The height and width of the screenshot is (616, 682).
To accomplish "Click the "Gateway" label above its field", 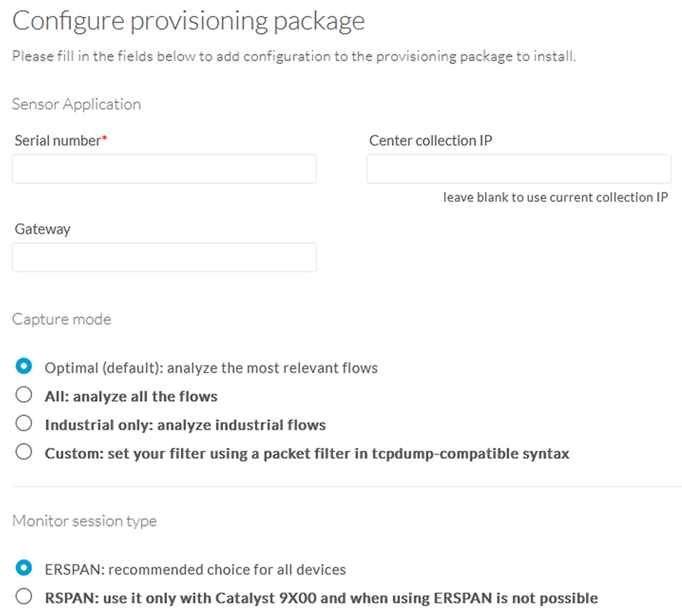I will (x=42, y=229).
